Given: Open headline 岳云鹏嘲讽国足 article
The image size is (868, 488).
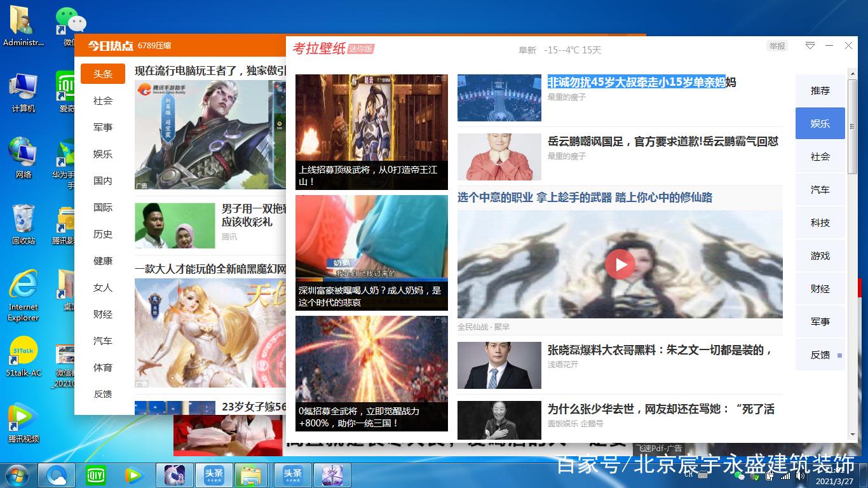Looking at the screenshot, I should 663,141.
